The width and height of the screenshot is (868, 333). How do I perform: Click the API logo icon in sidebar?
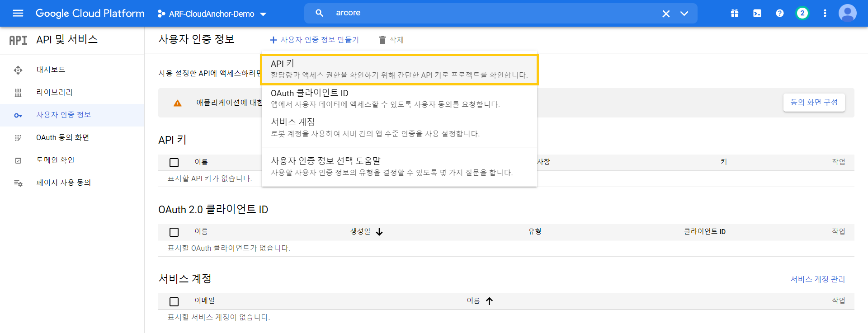click(x=18, y=40)
